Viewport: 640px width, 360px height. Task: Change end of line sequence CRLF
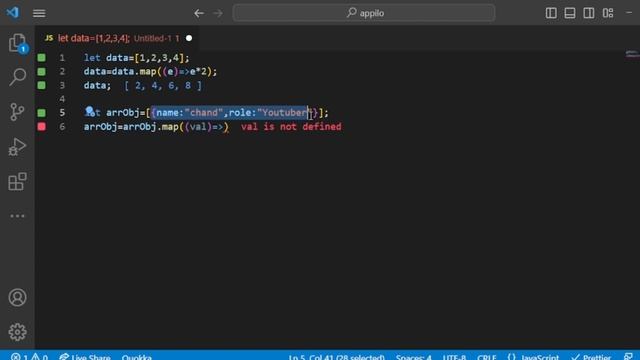click(487, 357)
